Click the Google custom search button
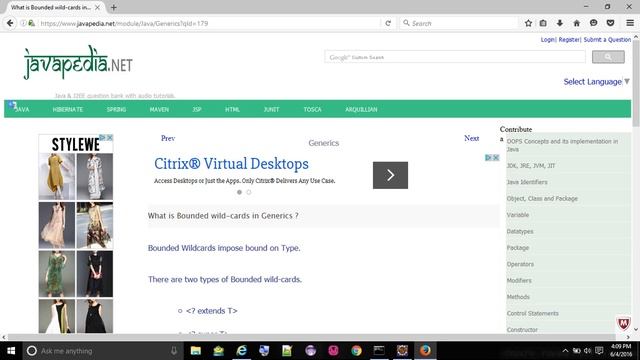Image resolution: width=640 pixels, height=360 pixels. click(608, 57)
